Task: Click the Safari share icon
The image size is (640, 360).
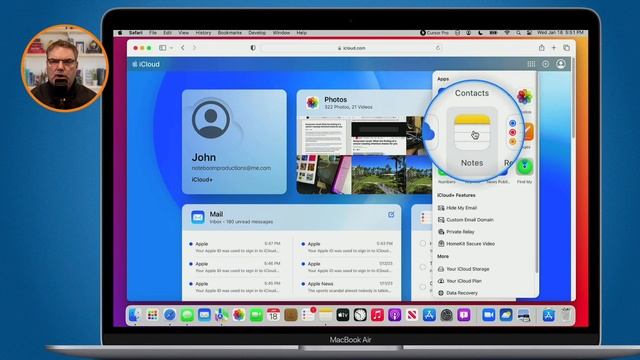Action: point(542,48)
